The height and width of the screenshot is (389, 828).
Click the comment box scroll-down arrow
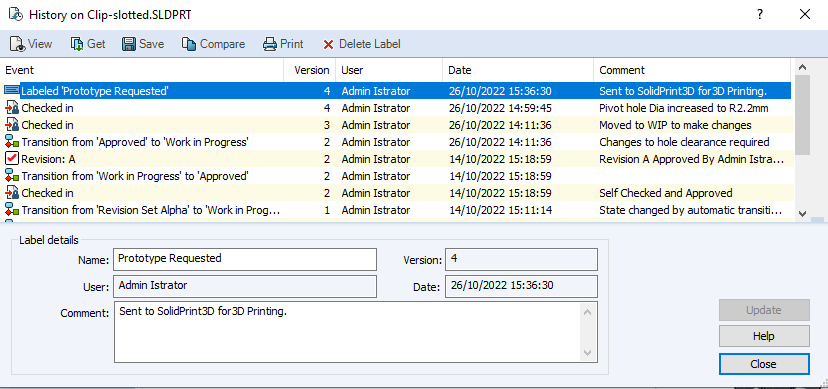587,352
